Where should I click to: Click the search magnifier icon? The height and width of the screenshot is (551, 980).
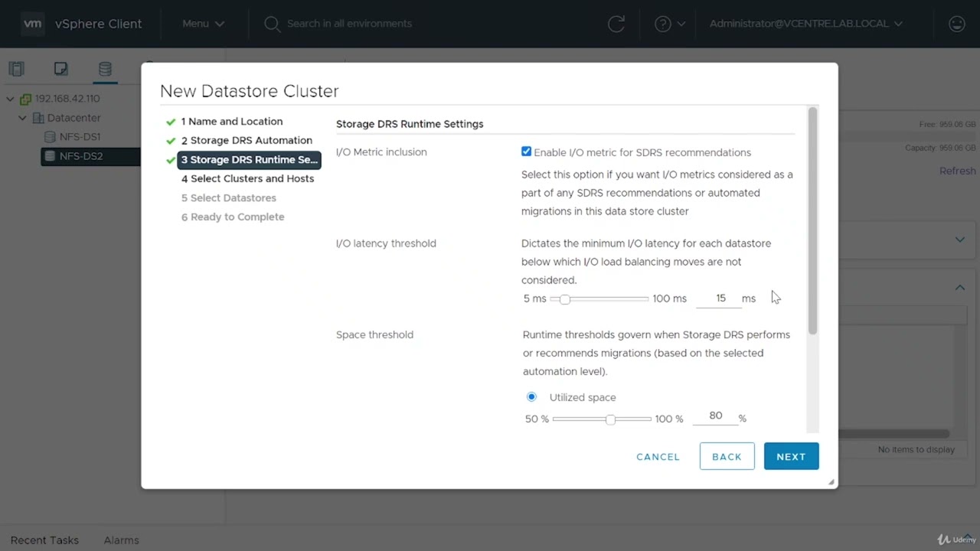point(272,24)
